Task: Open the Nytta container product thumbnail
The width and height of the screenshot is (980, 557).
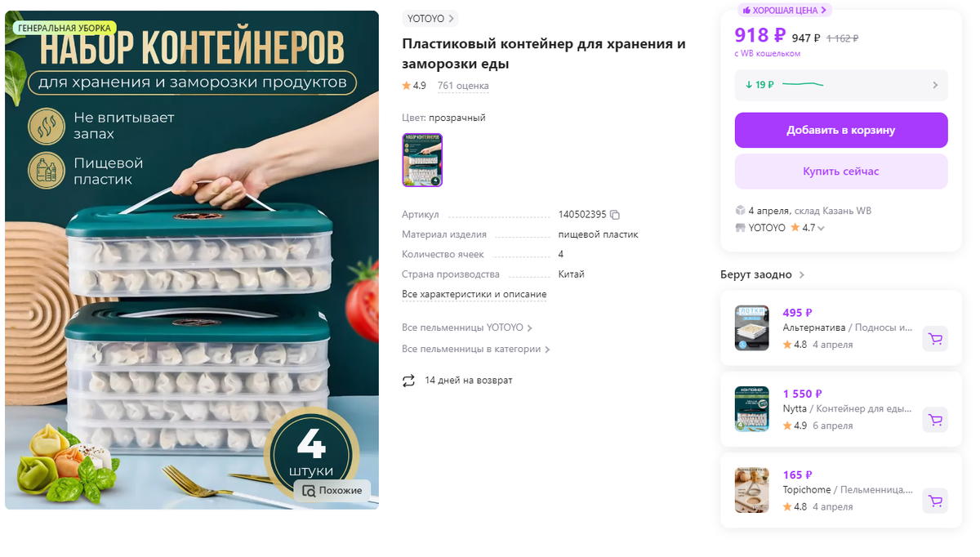Action: pos(751,408)
